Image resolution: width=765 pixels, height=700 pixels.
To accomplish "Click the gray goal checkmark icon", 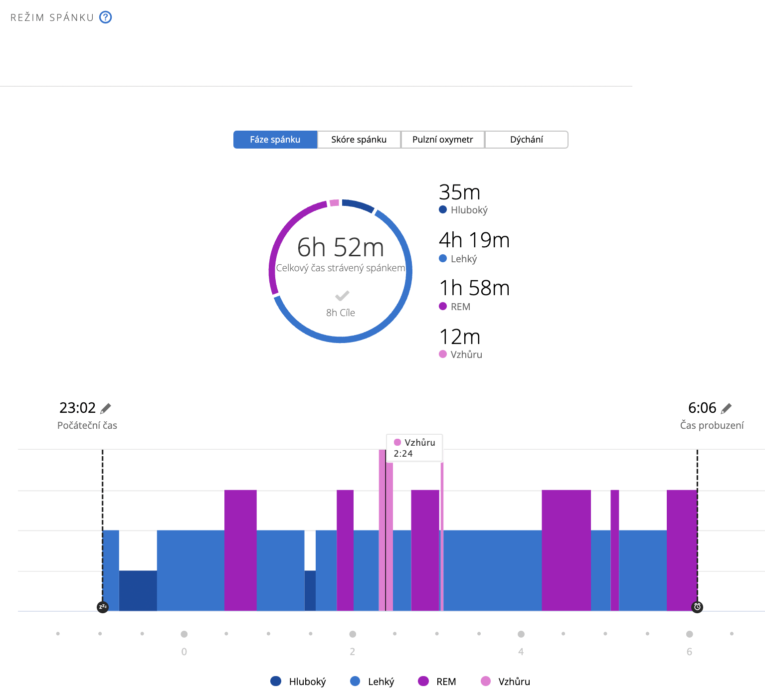I will 342,296.
